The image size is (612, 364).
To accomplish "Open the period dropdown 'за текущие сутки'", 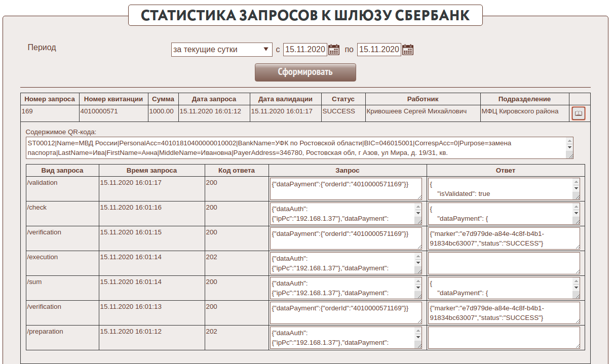I will [x=222, y=50].
